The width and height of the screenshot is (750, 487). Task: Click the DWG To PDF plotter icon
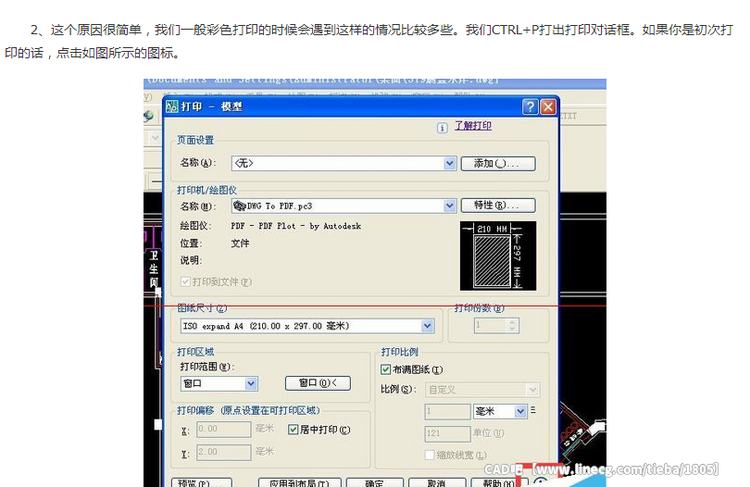tap(239, 206)
